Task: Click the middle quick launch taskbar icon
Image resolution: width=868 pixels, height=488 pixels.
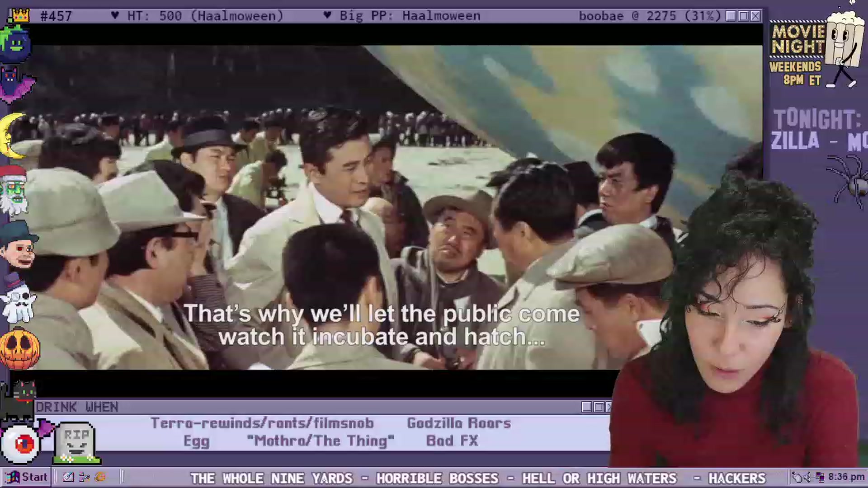Action: coord(85,477)
